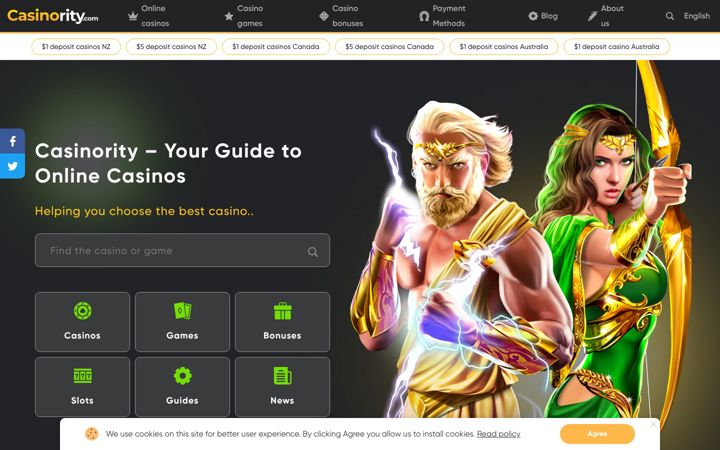Select the $1 deposit casinos Australia pill

[504, 46]
